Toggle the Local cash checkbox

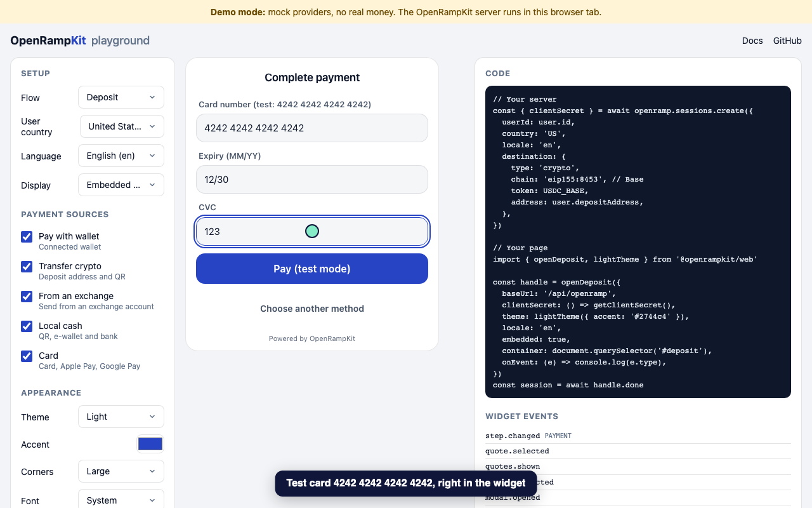[27, 326]
